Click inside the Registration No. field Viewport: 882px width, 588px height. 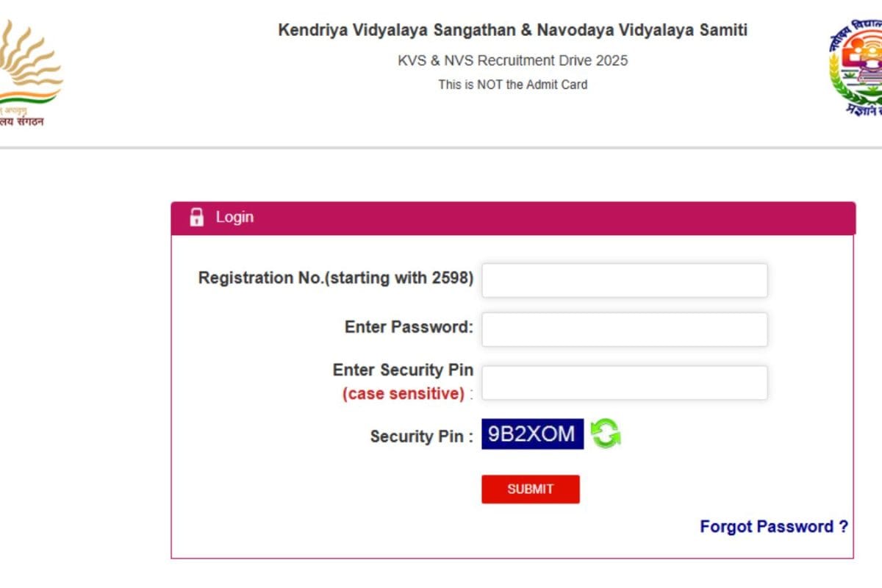[624, 279]
